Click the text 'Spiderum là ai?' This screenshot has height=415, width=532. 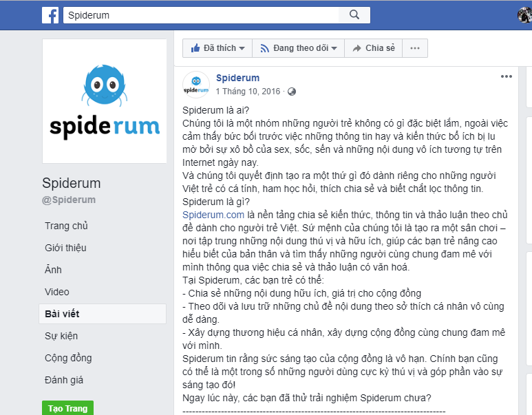pos(216,111)
